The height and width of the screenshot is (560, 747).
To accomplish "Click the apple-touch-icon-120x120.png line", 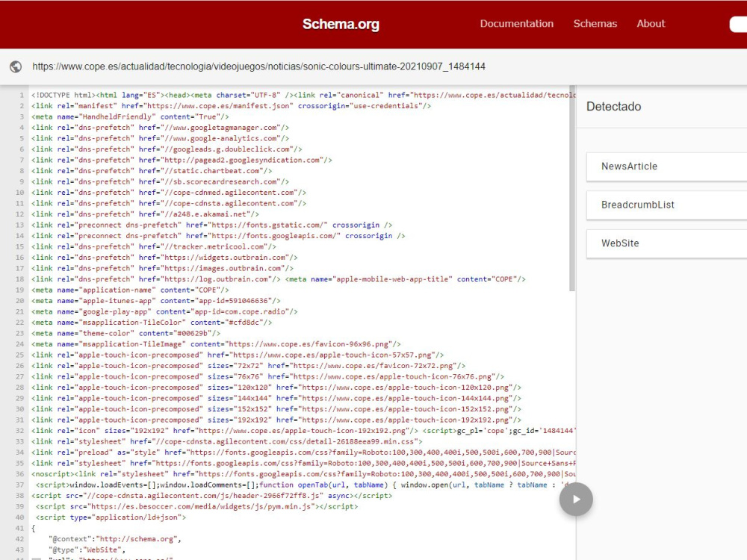I will [x=276, y=388].
